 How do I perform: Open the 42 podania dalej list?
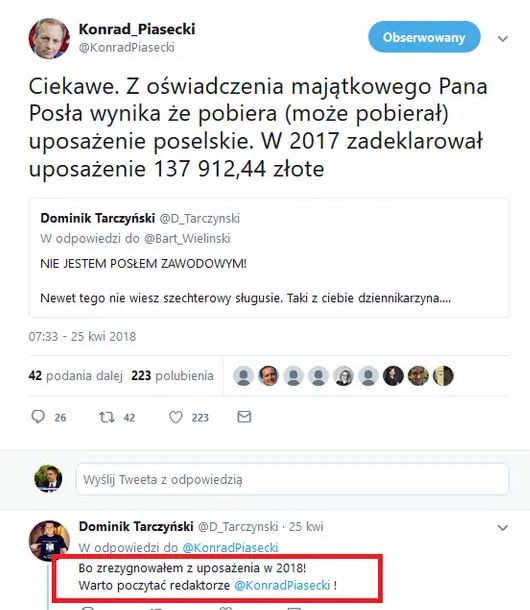75,376
